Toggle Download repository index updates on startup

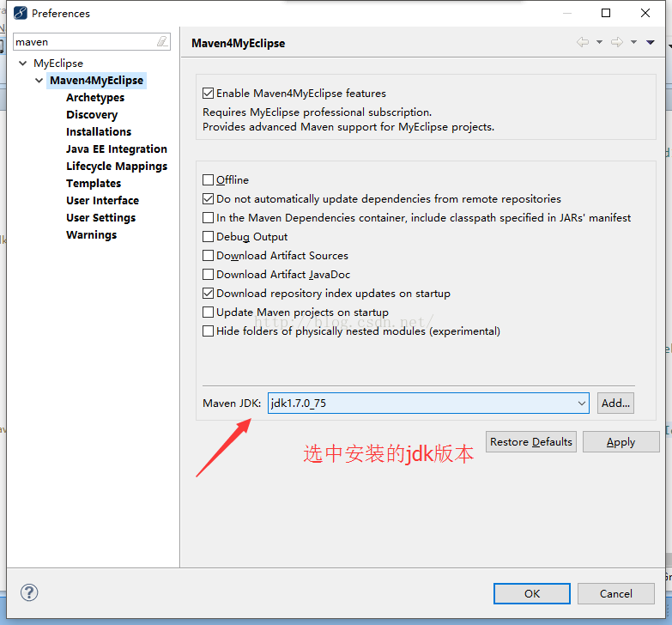click(208, 293)
